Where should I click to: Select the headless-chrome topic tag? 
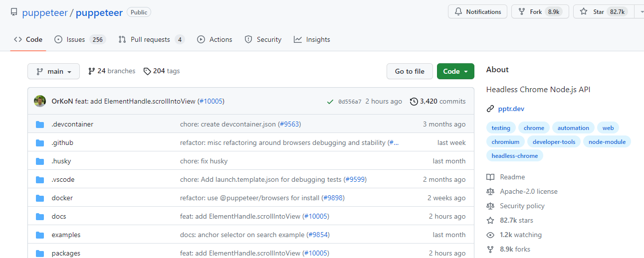[x=515, y=156]
